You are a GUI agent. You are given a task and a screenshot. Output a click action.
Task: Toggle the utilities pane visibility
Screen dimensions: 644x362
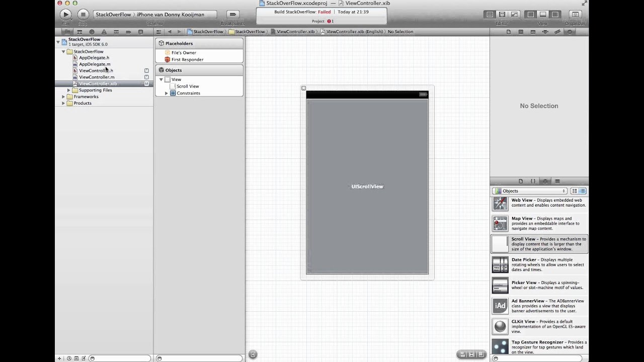pyautogui.click(x=555, y=15)
